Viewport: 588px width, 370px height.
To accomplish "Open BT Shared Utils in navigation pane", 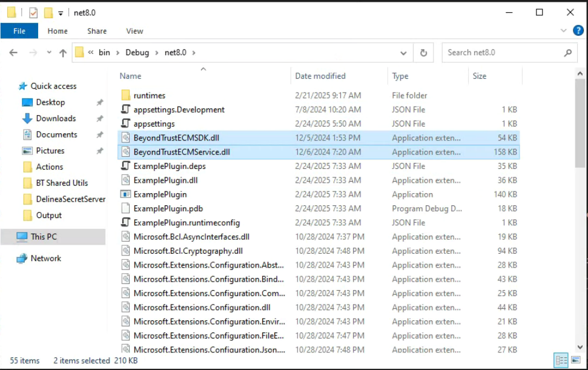I will click(62, 183).
